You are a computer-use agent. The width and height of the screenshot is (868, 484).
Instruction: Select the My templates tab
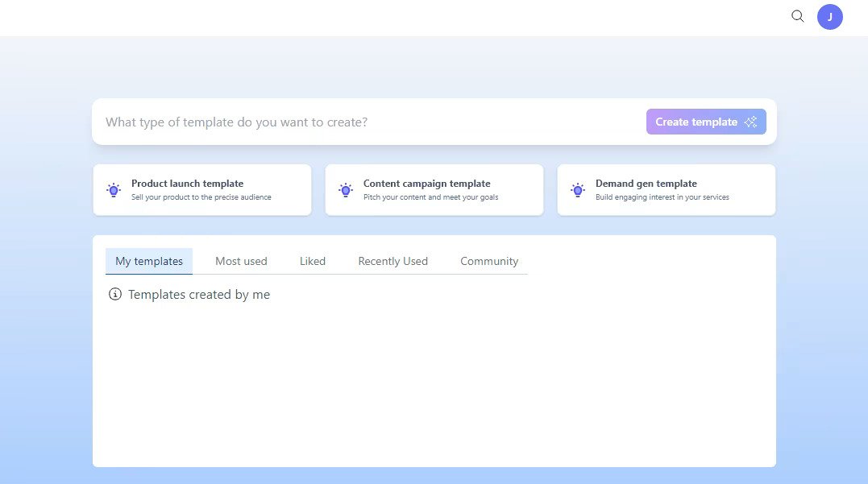click(x=148, y=261)
